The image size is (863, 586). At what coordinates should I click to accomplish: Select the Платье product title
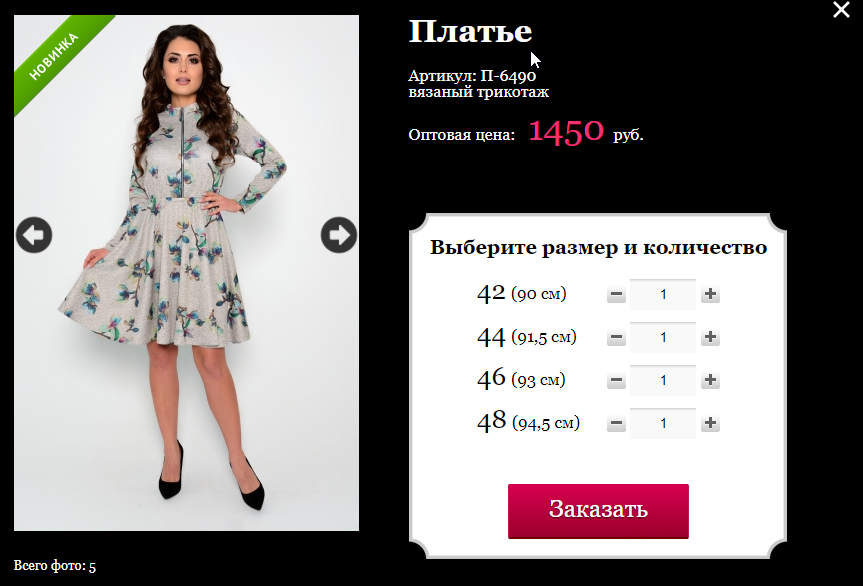[x=471, y=31]
